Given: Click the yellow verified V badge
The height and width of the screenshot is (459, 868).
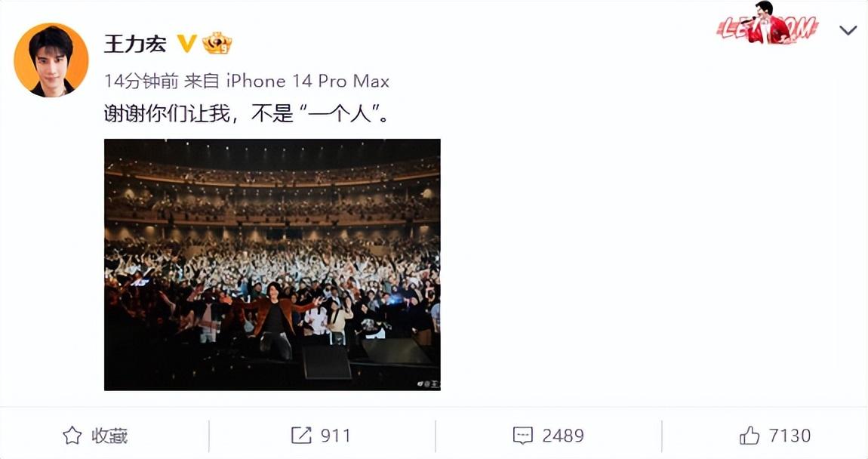Looking at the screenshot, I should point(186,44).
